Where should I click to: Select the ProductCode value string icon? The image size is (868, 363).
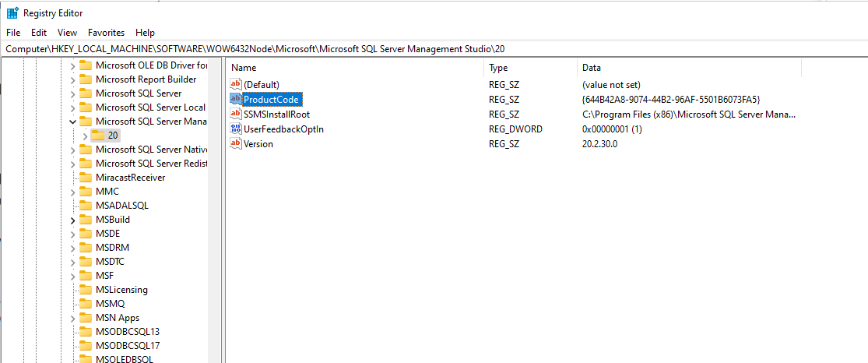pos(236,100)
